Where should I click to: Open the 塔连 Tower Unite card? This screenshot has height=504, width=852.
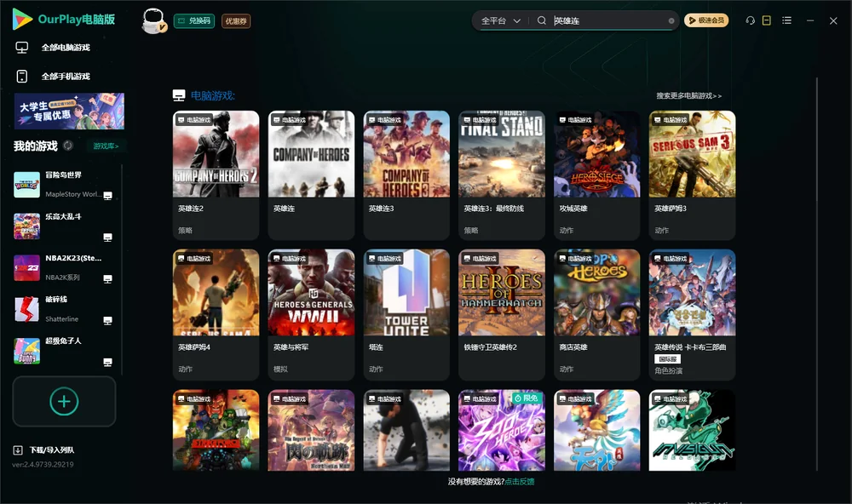[x=406, y=314]
